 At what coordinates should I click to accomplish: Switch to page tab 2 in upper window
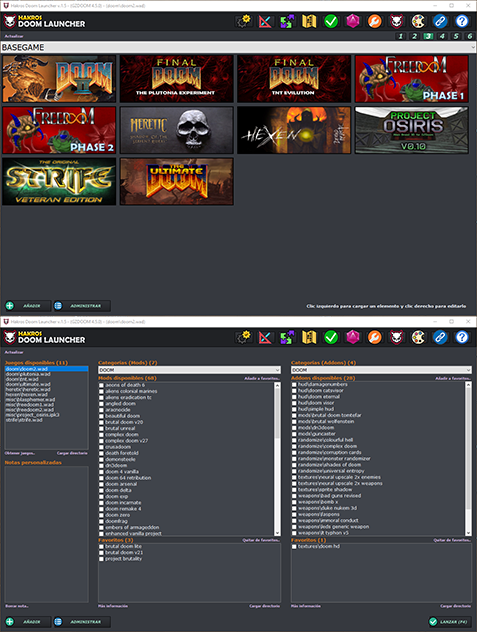[415, 36]
